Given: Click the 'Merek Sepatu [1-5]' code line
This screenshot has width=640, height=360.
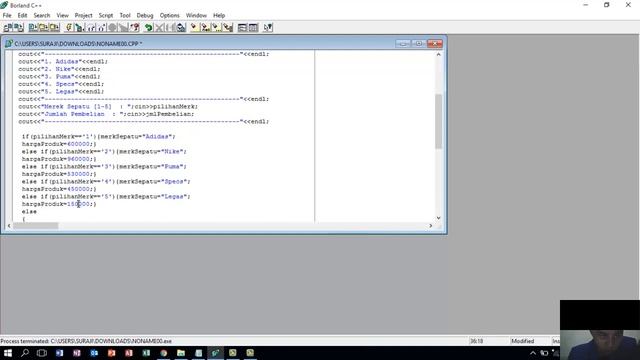Looking at the screenshot, I should 108,107.
